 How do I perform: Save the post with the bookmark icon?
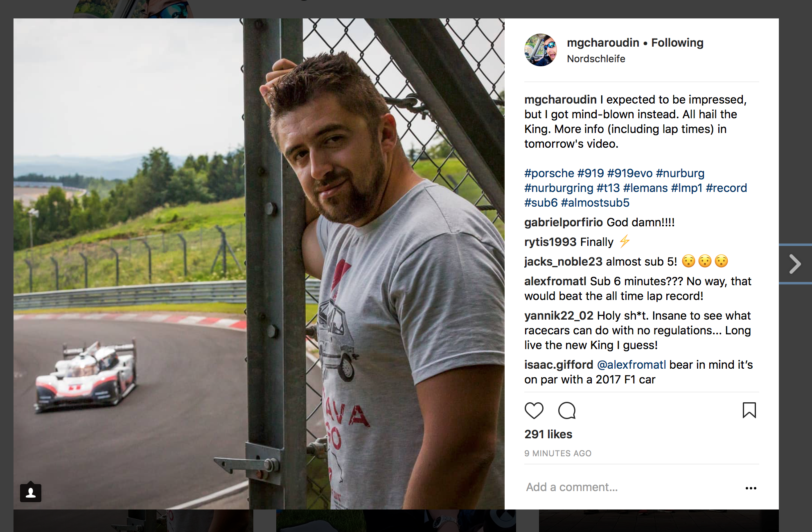(x=749, y=410)
